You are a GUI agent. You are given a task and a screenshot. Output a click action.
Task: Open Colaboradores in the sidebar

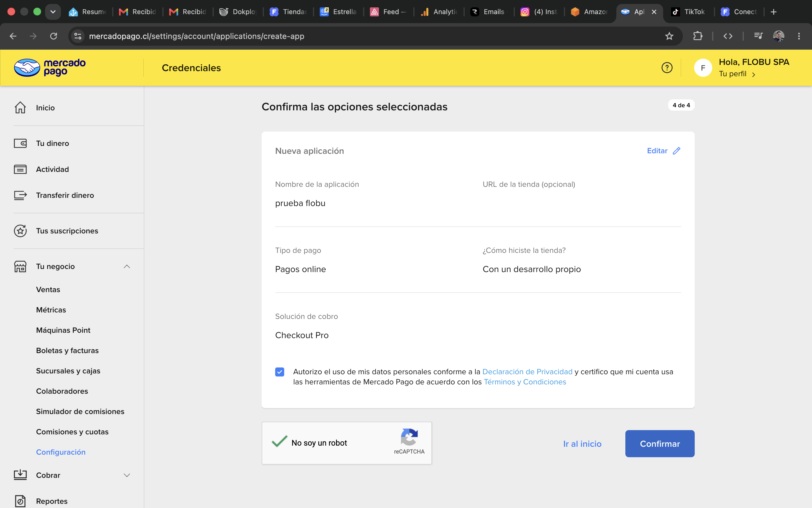62,391
